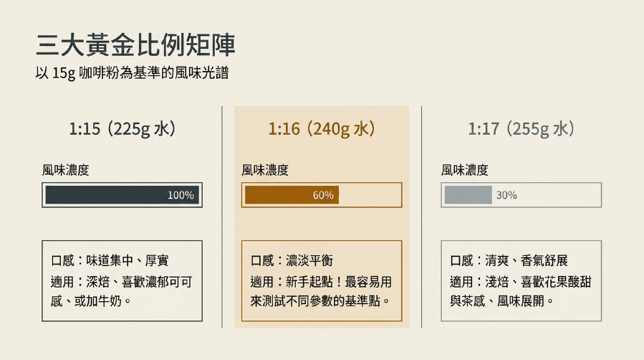Click the dark 100% flavor strength bar
Screen dimensions: 644x360
point(122,195)
